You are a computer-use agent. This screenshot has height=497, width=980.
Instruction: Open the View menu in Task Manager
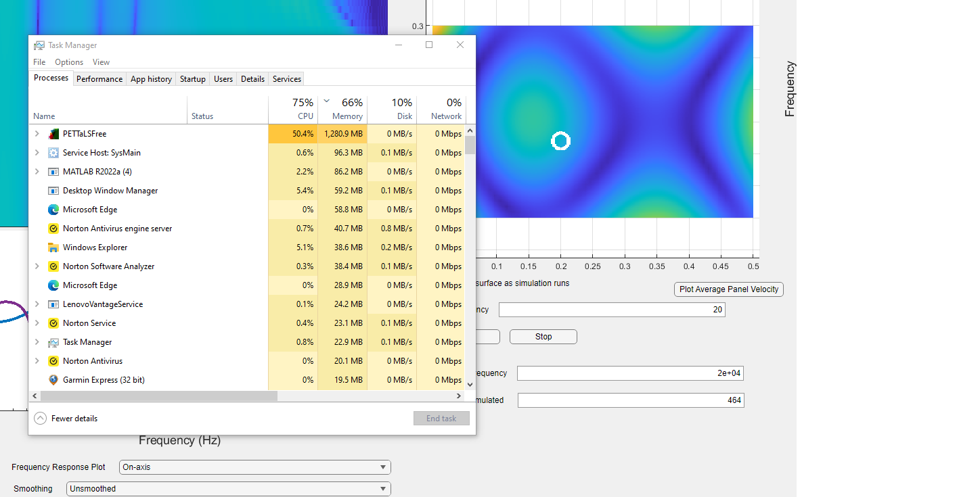(x=101, y=62)
